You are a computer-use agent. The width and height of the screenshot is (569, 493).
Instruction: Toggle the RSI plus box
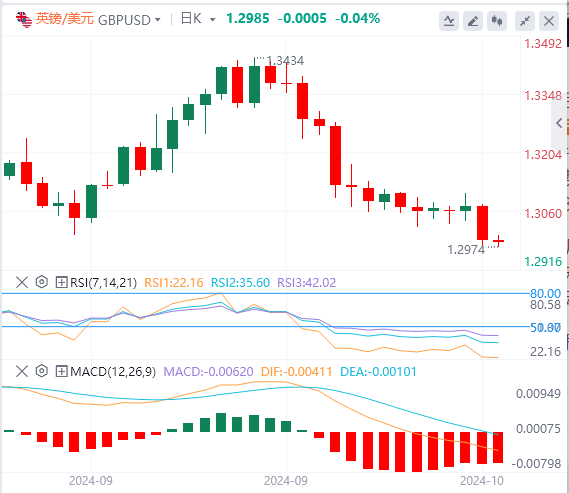click(61, 282)
